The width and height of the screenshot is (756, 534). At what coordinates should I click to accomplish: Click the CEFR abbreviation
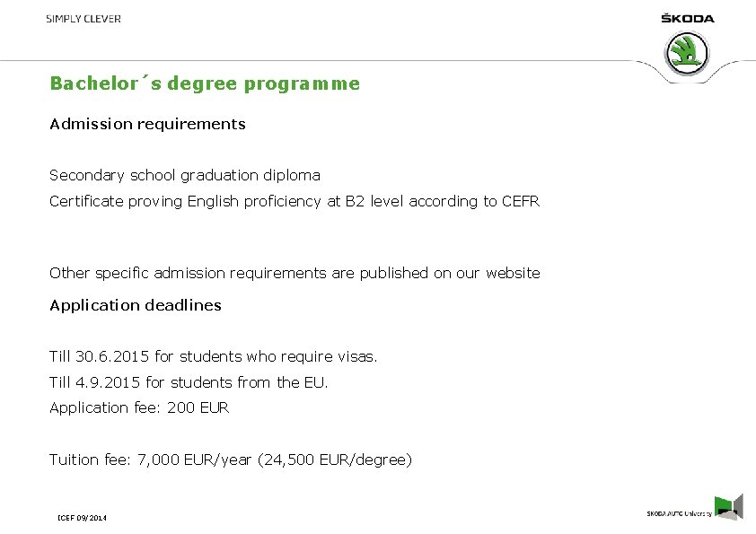520,201
